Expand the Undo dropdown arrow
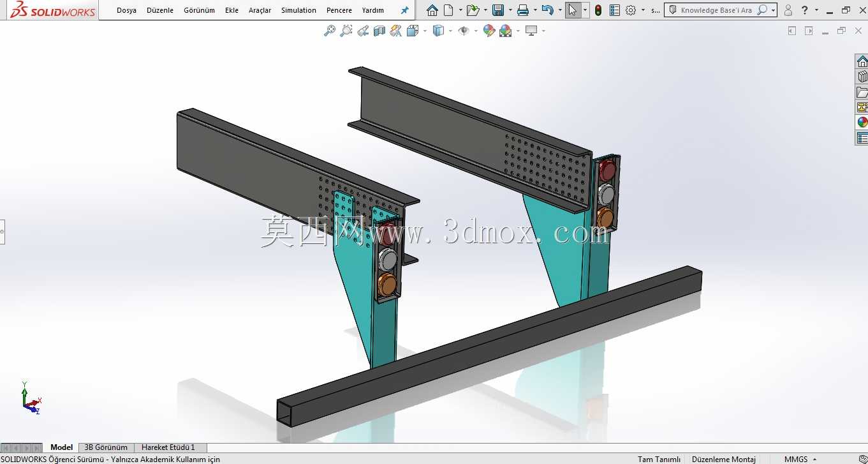 pos(559,10)
